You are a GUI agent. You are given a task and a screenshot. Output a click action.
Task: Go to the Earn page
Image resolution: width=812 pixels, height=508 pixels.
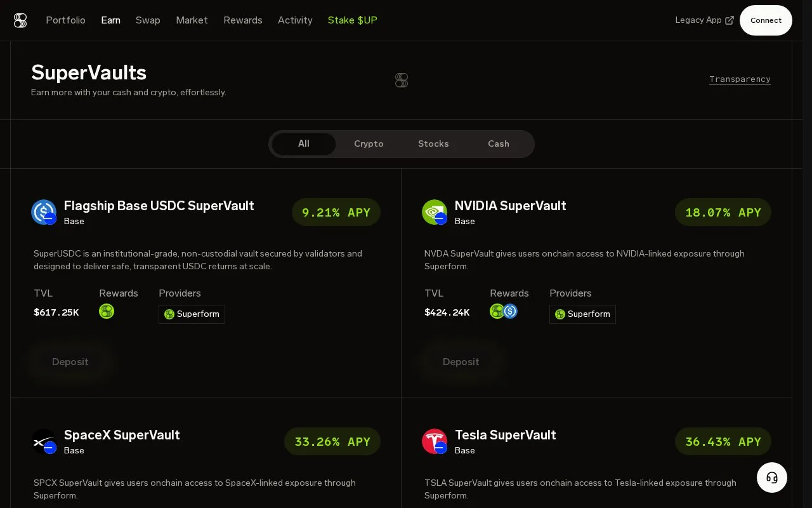[110, 20]
